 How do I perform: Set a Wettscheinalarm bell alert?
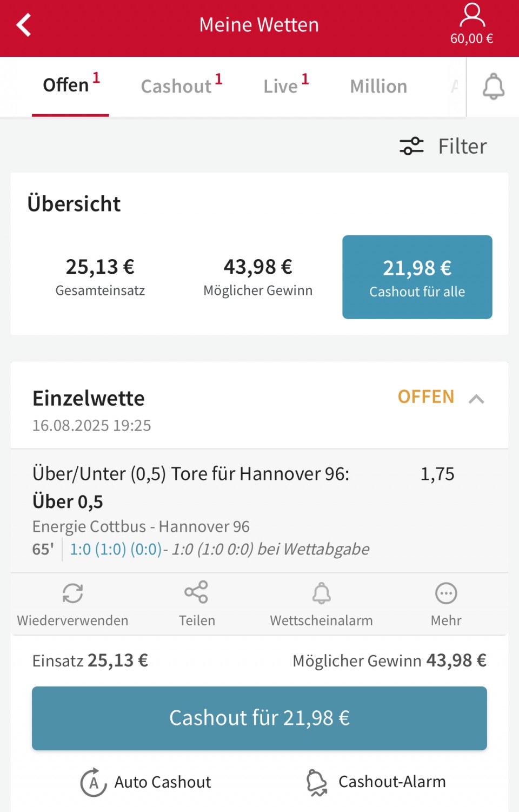pos(322,593)
